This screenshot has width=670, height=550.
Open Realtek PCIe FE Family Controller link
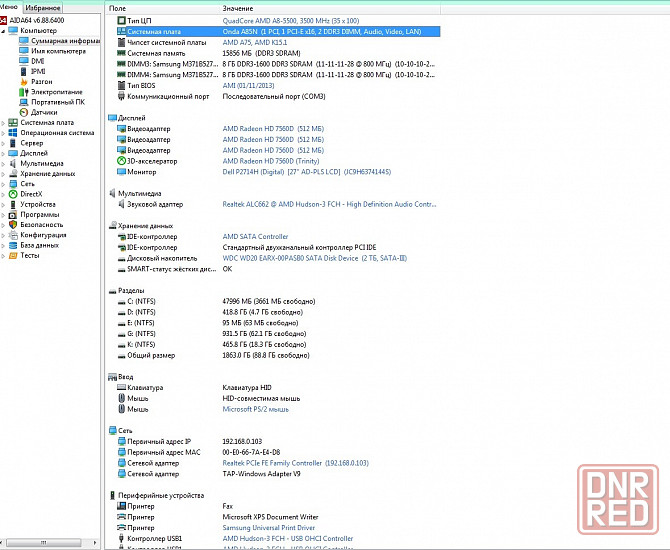click(x=295, y=463)
